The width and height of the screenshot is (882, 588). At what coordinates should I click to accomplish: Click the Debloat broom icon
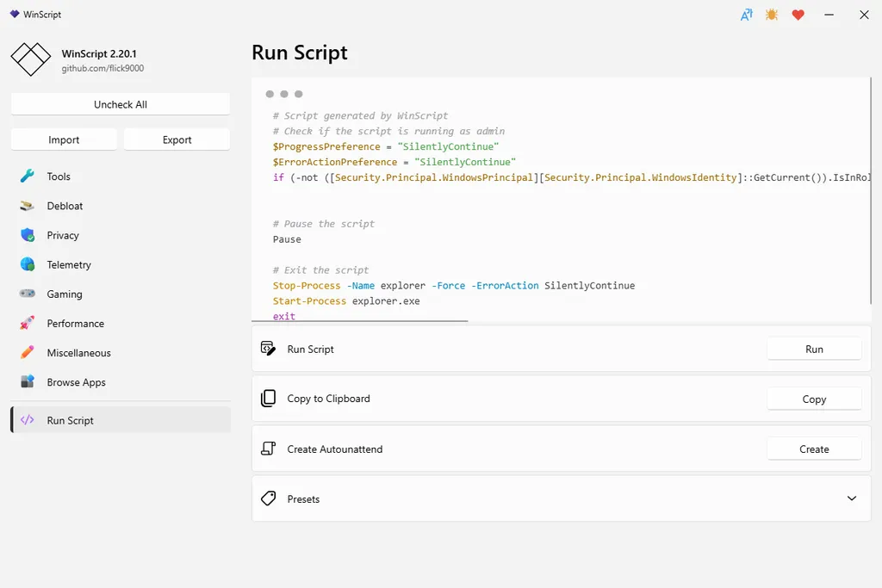27,206
